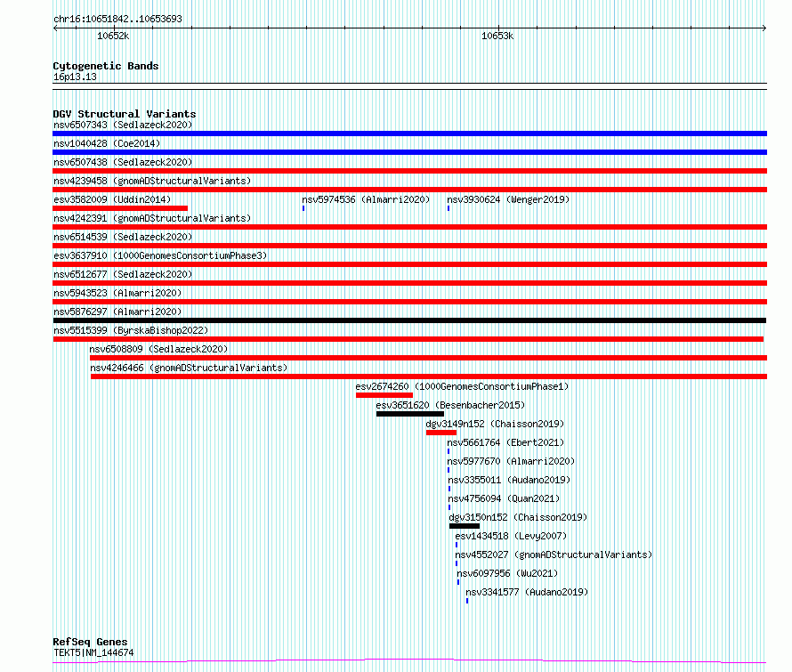
Task: Open esv3582009 (Uddin2014) variant label
Action: pyautogui.click(x=112, y=199)
